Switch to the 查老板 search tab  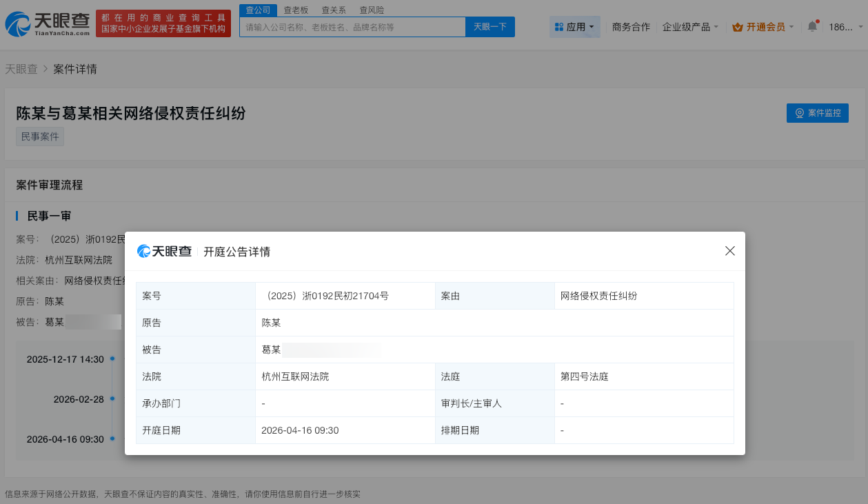coord(295,10)
